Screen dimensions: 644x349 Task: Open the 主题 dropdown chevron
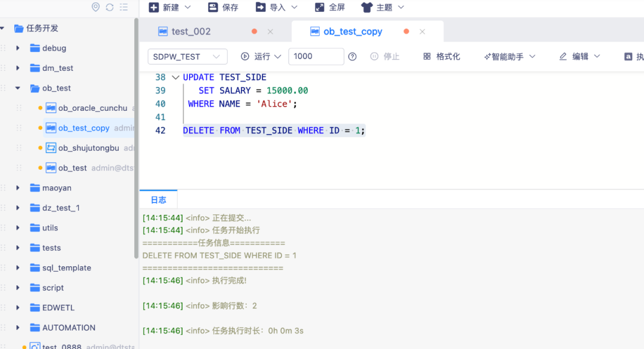click(401, 7)
